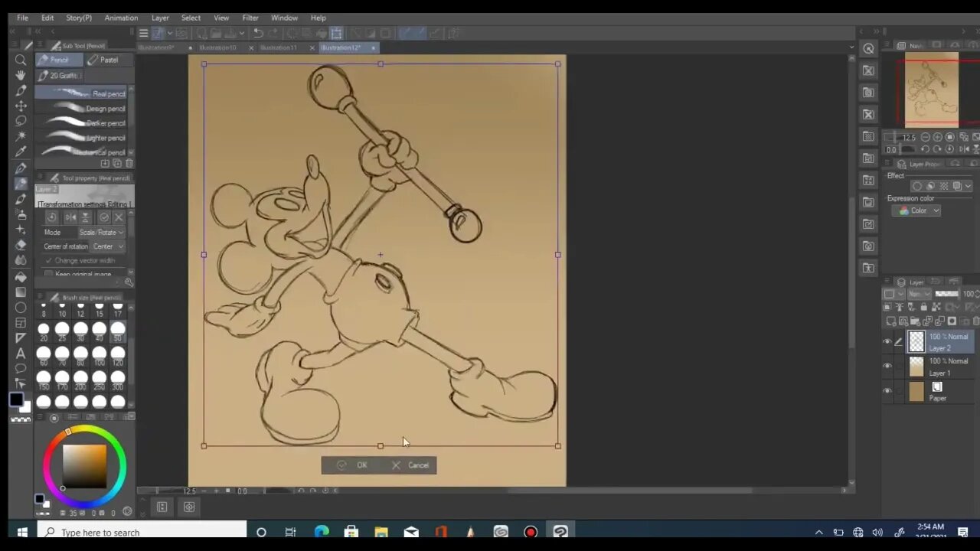Image resolution: width=980 pixels, height=551 pixels.
Task: Hide Layer 2 visibility eye
Action: (x=887, y=342)
